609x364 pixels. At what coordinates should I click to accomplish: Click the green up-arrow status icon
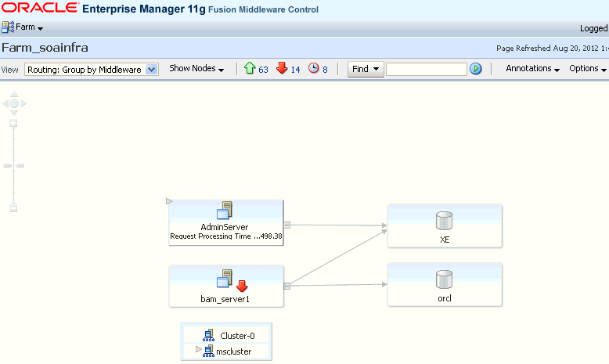(250, 68)
